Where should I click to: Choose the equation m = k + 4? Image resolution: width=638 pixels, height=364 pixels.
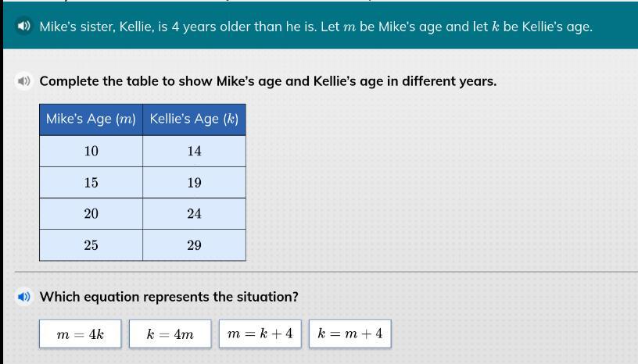pos(260,334)
